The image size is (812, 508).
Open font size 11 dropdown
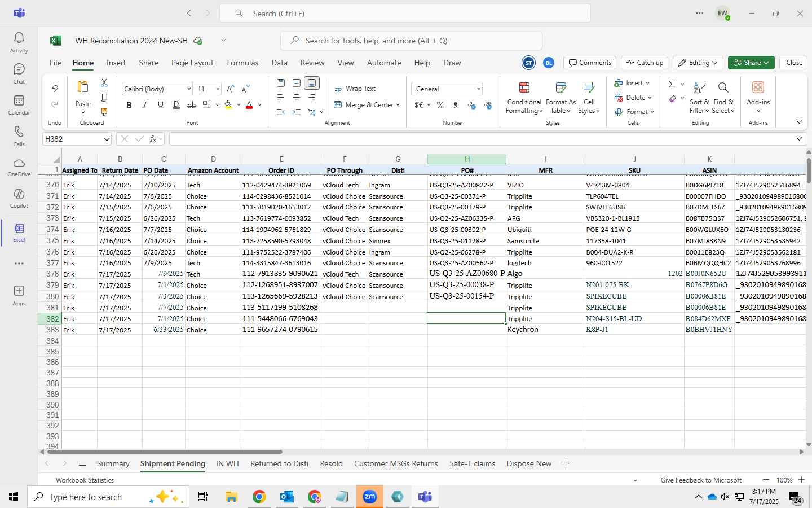[x=218, y=89]
